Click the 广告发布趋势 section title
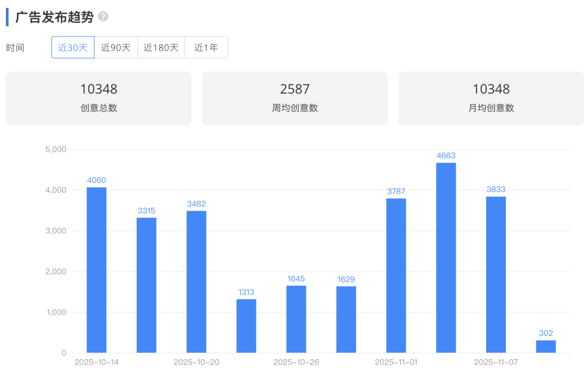This screenshot has height=375, width=588. tap(54, 17)
